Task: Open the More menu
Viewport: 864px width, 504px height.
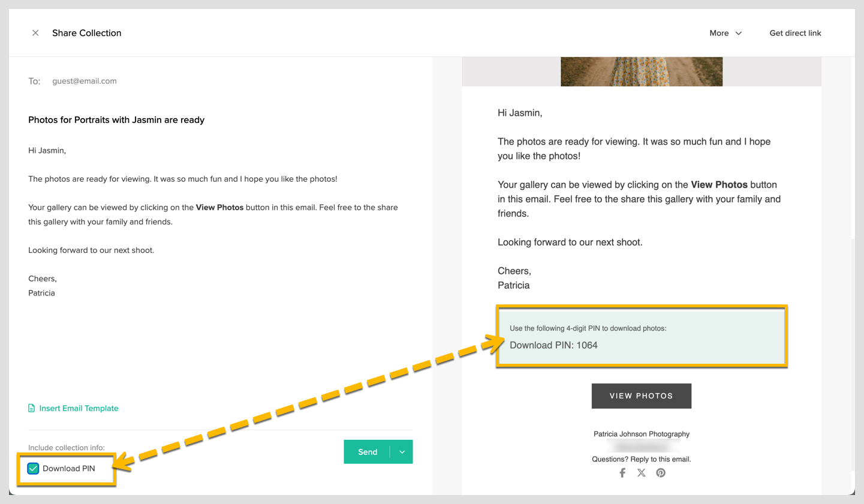Action: [x=719, y=33]
